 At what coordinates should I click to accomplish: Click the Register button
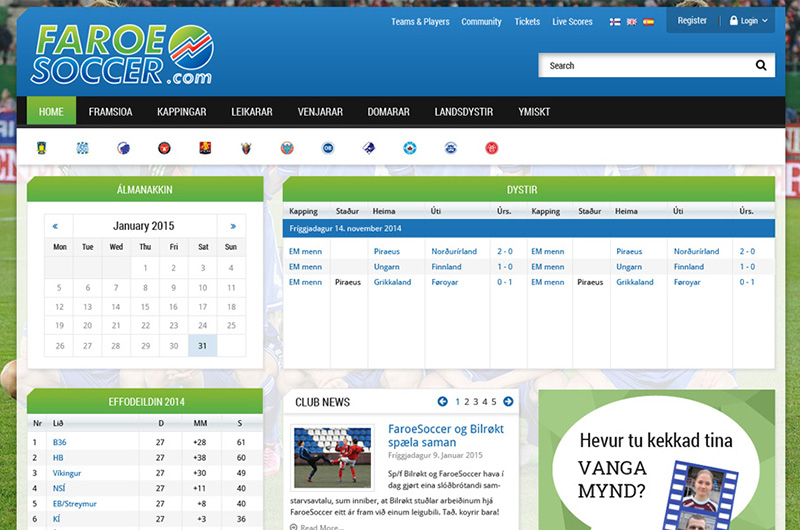click(692, 21)
